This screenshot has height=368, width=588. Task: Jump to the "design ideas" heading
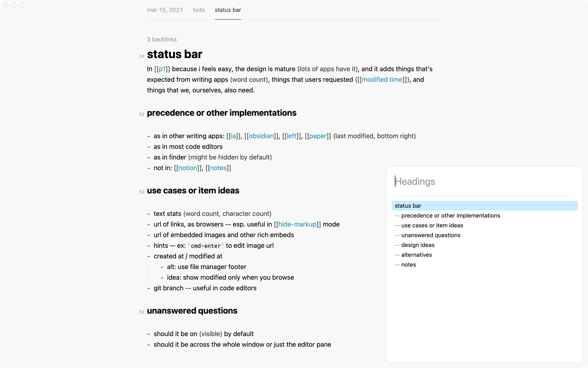417,245
